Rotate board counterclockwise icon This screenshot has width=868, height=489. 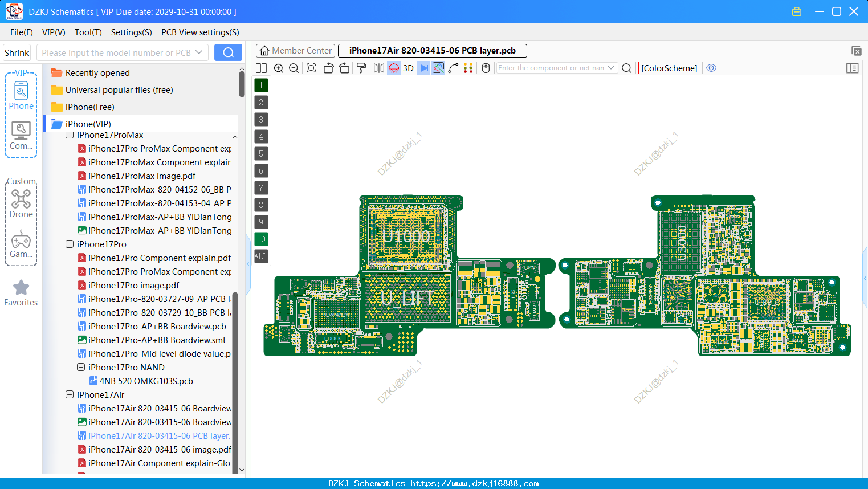[328, 68]
